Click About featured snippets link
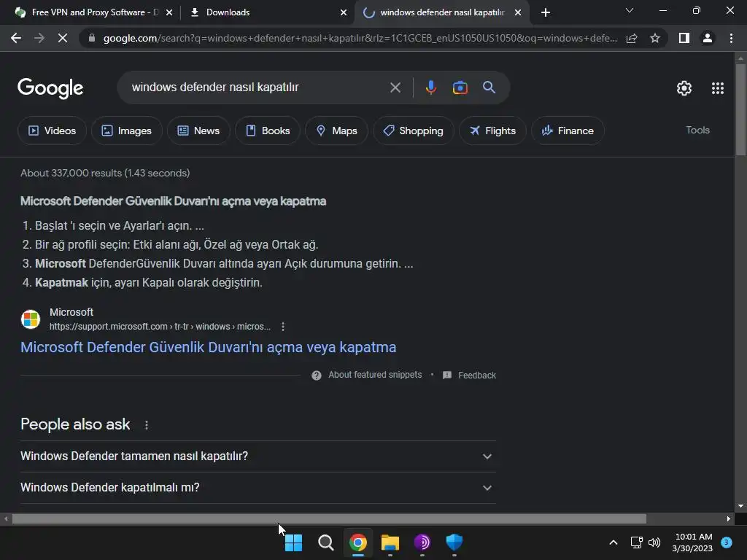 pos(375,375)
